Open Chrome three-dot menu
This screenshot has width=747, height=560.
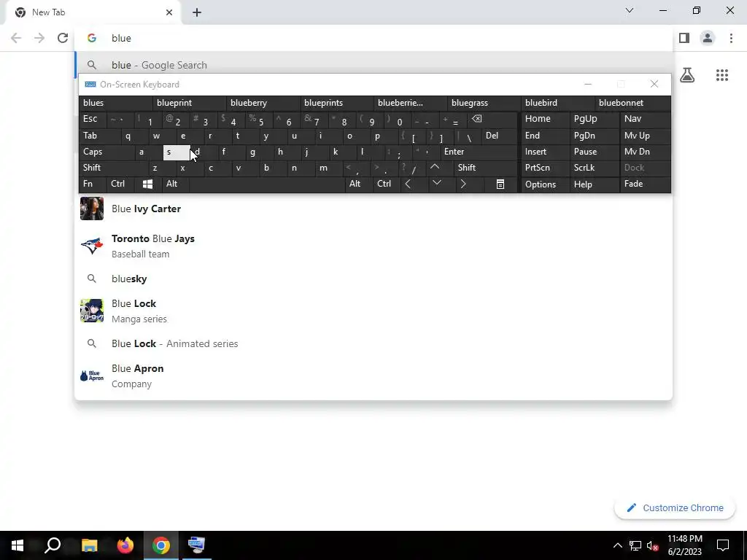(731, 38)
